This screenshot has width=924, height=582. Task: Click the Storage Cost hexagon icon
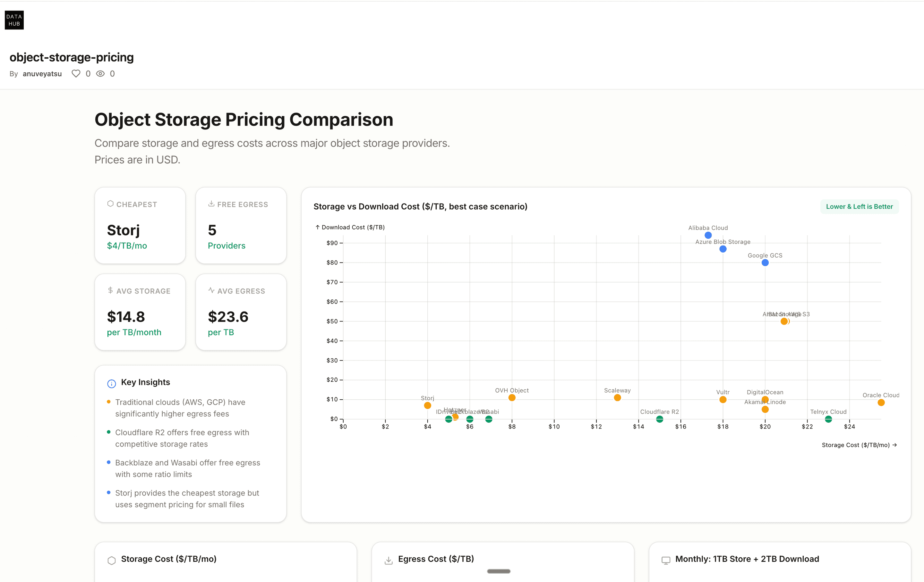pyautogui.click(x=111, y=560)
